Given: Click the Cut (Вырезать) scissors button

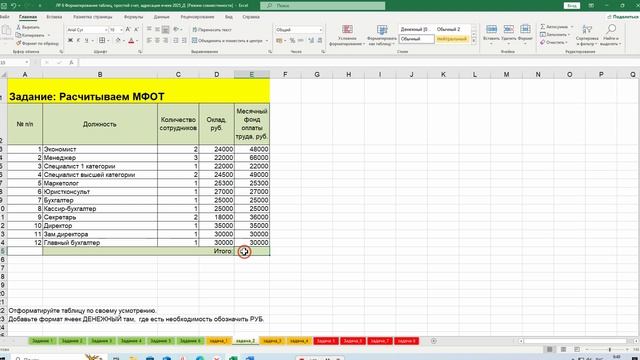Looking at the screenshot, I should (x=28, y=27).
